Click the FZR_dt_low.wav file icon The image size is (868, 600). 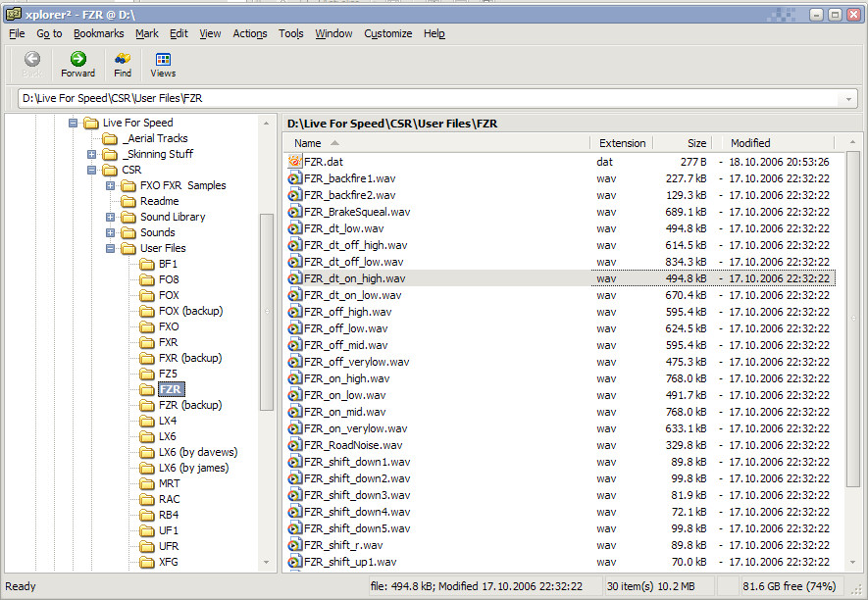coord(294,228)
